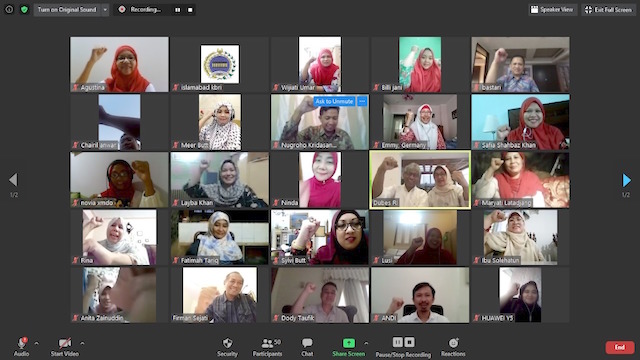The width and height of the screenshot is (640, 360).
Task: Select Layba Khan's video tile
Action: (220, 180)
